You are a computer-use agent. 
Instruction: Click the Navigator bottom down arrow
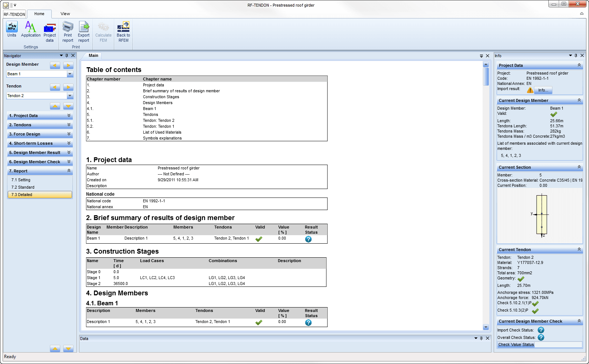(68, 348)
